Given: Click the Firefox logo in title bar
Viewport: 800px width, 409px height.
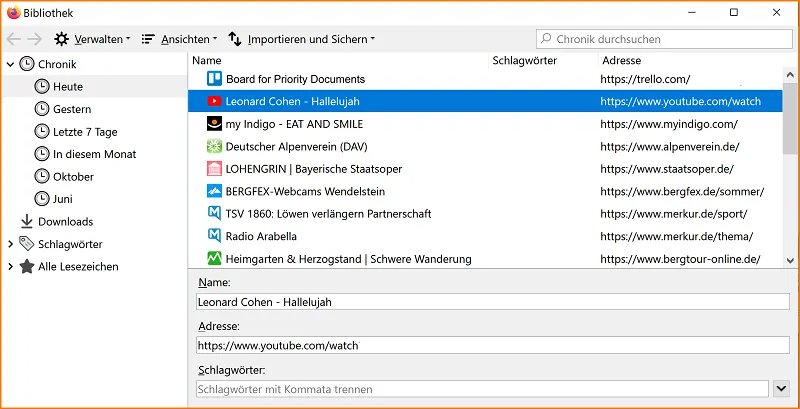Looking at the screenshot, I should click(x=14, y=12).
